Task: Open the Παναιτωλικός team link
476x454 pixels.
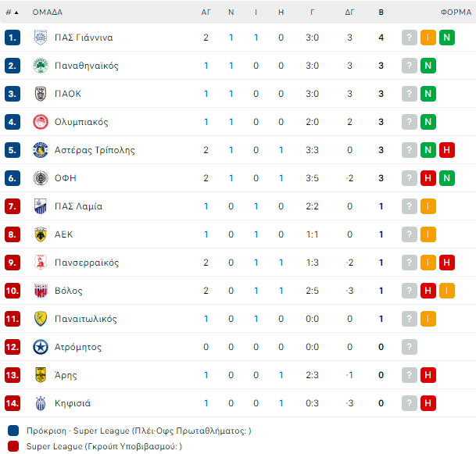Action: tap(86, 319)
